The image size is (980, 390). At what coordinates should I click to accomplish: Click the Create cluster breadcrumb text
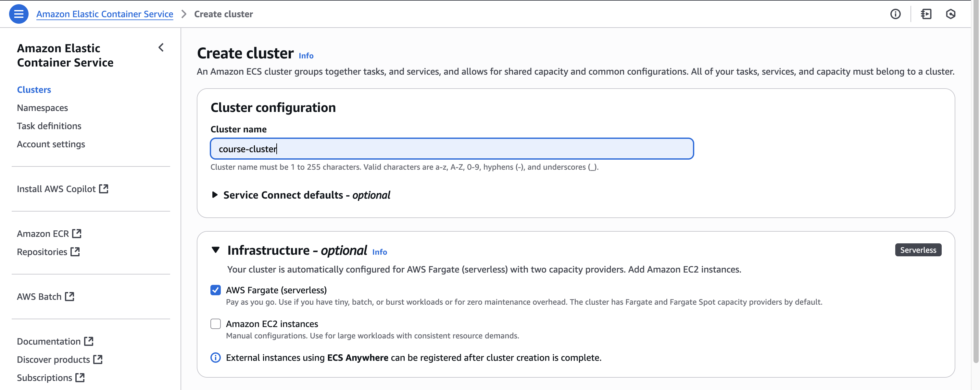223,14
